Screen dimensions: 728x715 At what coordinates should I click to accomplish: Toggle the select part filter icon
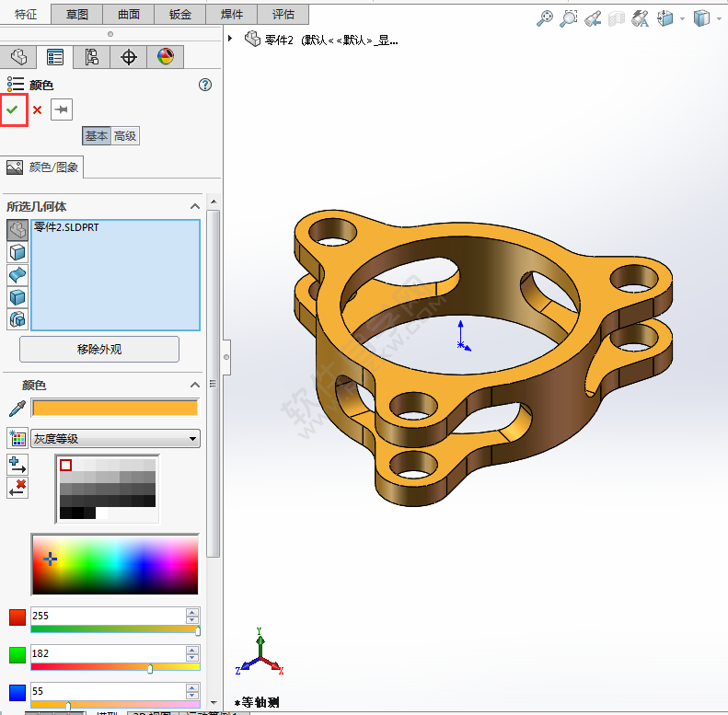17,230
